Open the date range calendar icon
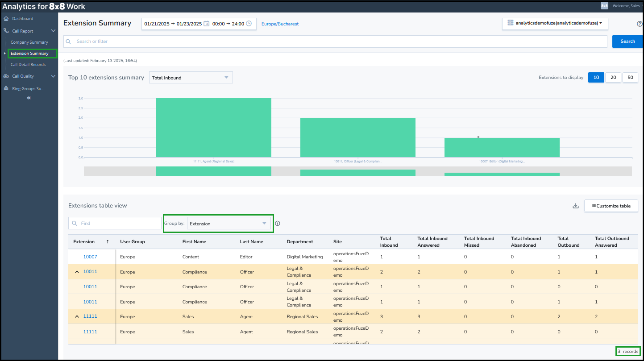Image resolution: width=644 pixels, height=361 pixels. click(206, 24)
